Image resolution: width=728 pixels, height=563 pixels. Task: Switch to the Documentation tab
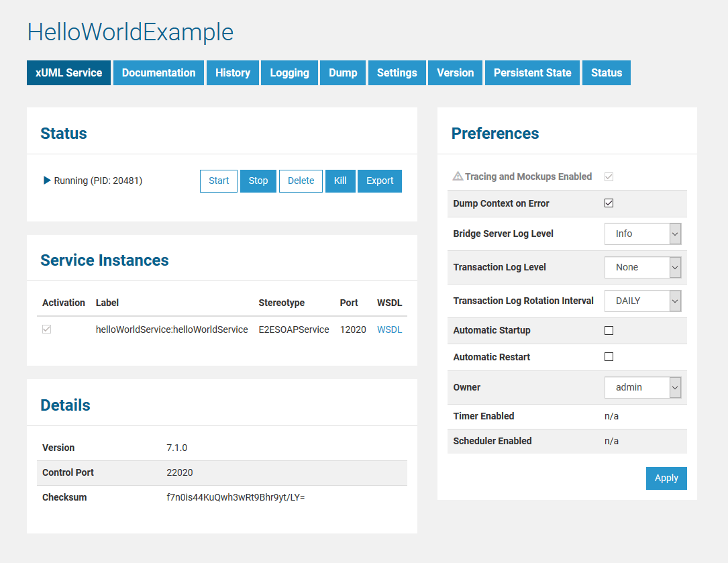pos(158,73)
